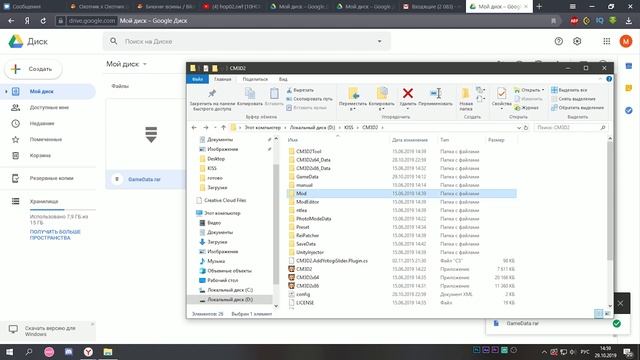
Task: Open Explorer address history dropdown
Action: [518, 128]
